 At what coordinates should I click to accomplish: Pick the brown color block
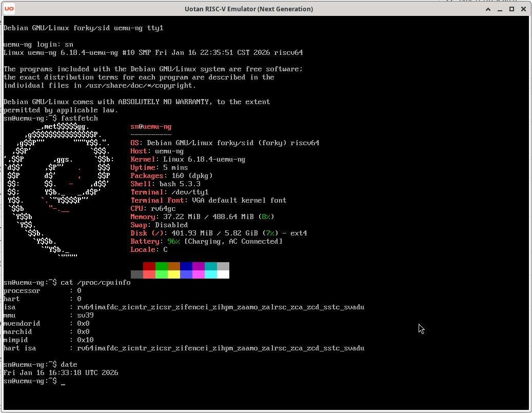174,266
